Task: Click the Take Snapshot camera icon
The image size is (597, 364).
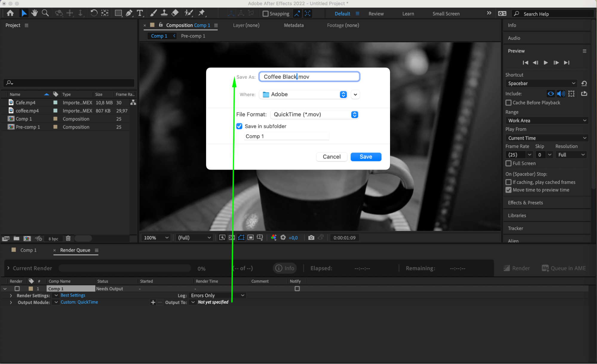Action: pyautogui.click(x=311, y=238)
